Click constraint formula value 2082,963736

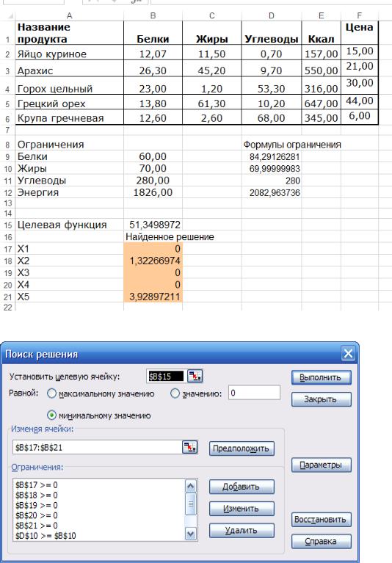click(272, 192)
